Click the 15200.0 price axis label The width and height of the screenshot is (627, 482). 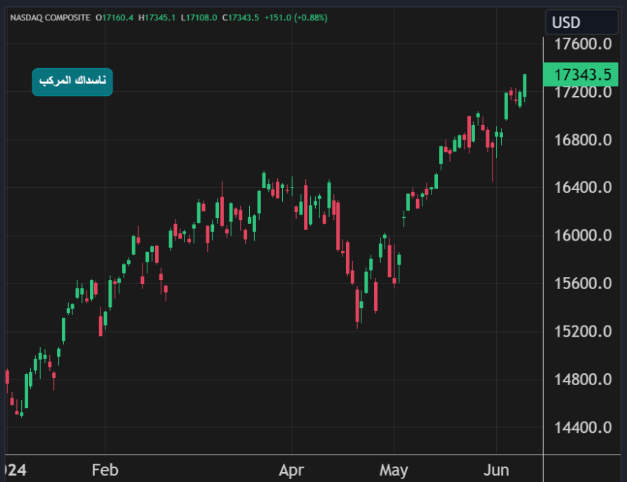583,331
